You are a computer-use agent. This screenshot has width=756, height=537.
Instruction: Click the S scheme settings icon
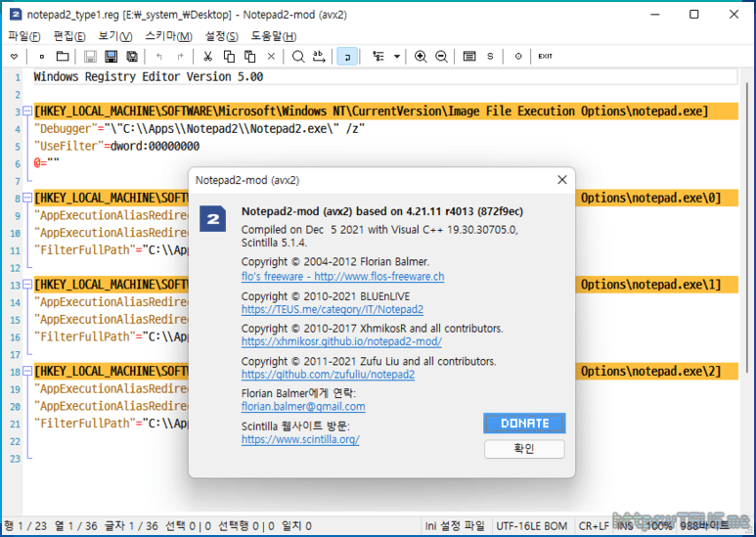click(490, 57)
